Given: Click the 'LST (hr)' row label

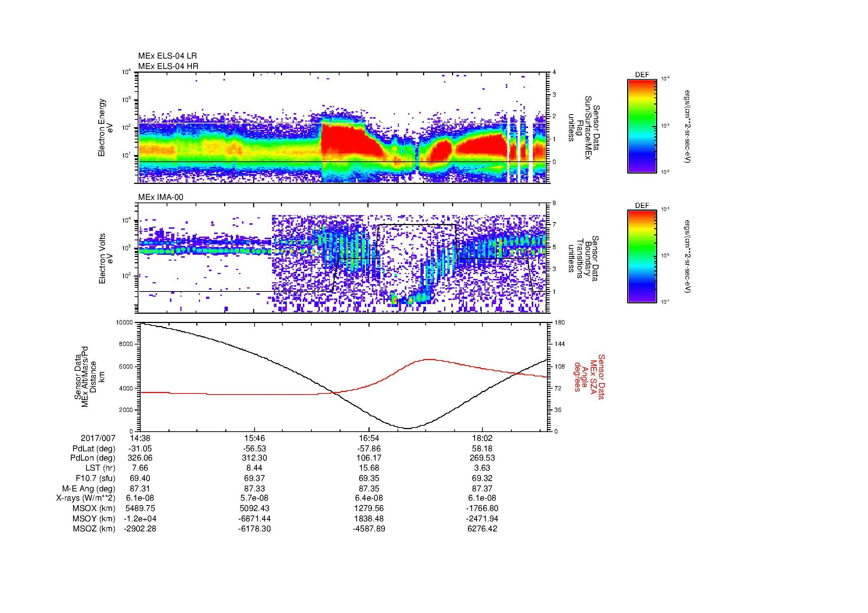Looking at the screenshot, I should click(101, 468).
